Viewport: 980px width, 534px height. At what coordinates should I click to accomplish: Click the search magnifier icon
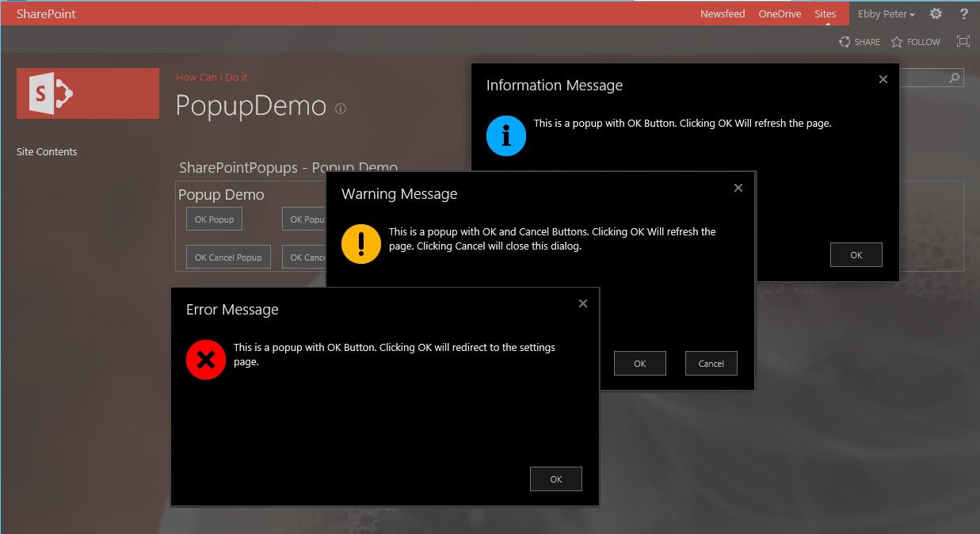coord(954,78)
